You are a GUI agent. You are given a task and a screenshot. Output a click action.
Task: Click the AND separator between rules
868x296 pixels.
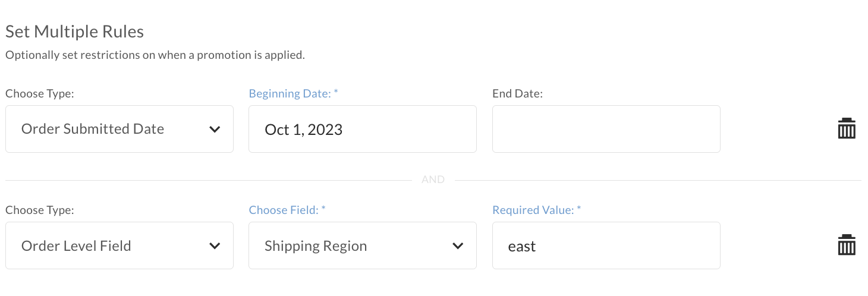tap(433, 180)
